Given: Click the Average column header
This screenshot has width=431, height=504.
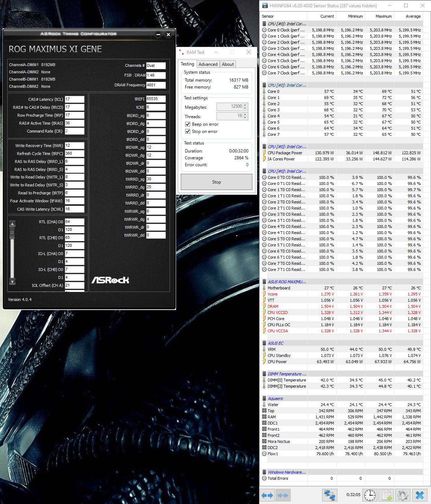Looking at the screenshot, I should 409,16.
